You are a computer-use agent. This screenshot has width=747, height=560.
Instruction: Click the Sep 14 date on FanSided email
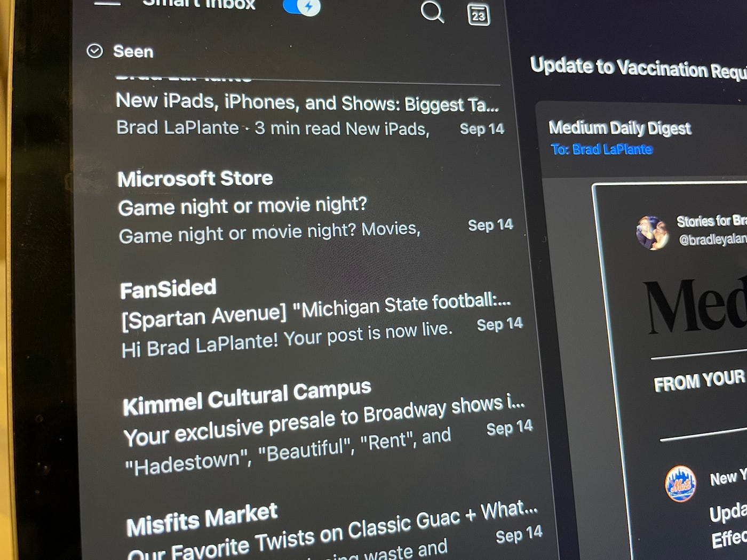tap(500, 324)
